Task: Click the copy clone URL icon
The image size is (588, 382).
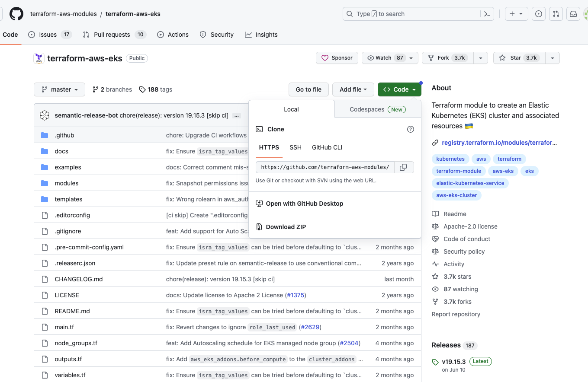Action: pos(403,167)
